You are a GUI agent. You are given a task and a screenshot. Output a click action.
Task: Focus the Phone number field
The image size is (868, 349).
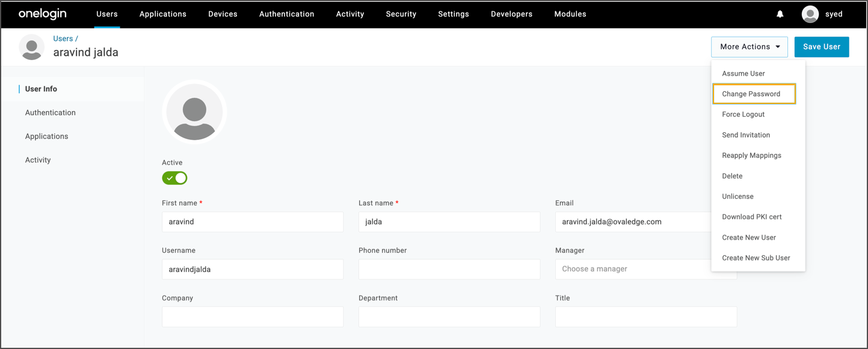click(449, 269)
